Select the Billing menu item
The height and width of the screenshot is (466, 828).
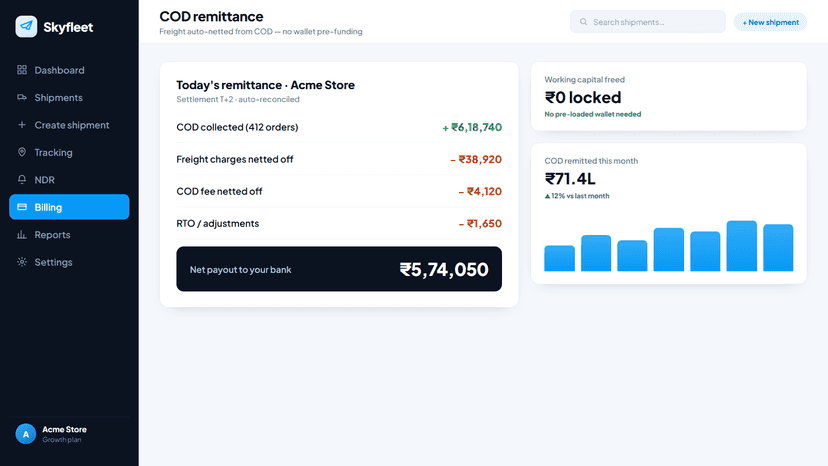click(x=69, y=207)
